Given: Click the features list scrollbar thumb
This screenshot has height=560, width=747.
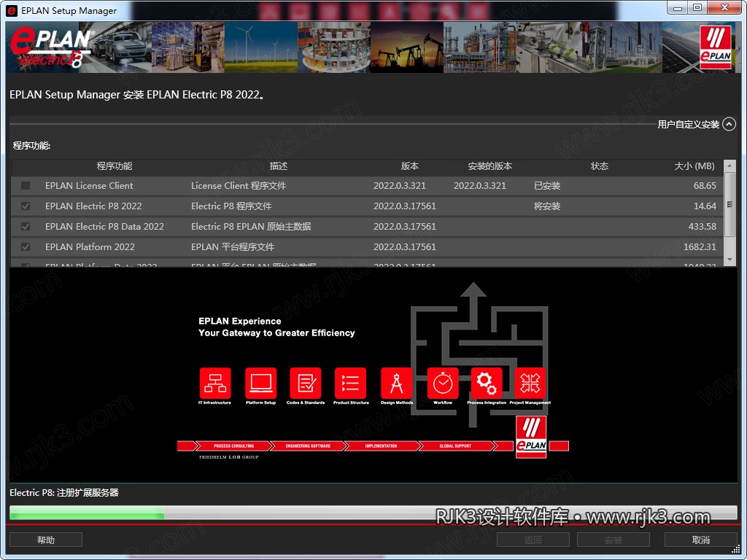Looking at the screenshot, I should coord(729,204).
